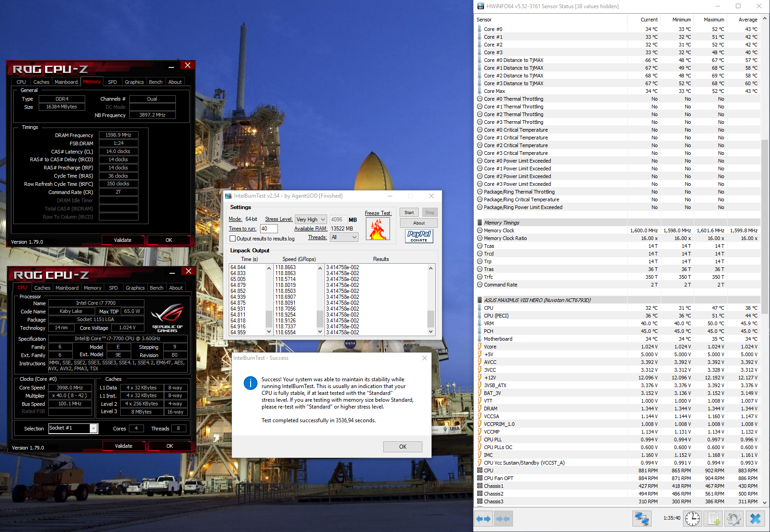Click the Current column header in HWiNFO
770x532 pixels.
click(643, 20)
